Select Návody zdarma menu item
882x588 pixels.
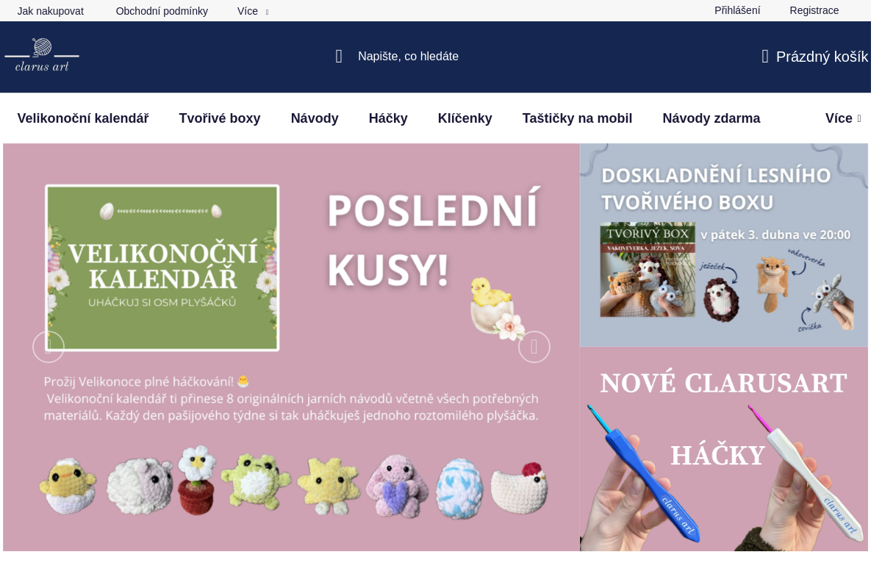click(x=711, y=118)
